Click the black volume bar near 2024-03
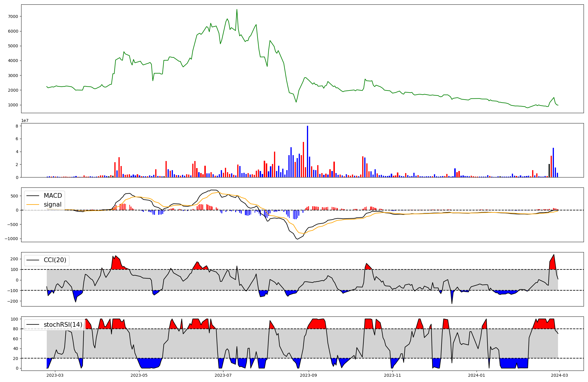588x382 pixels. 549,170
